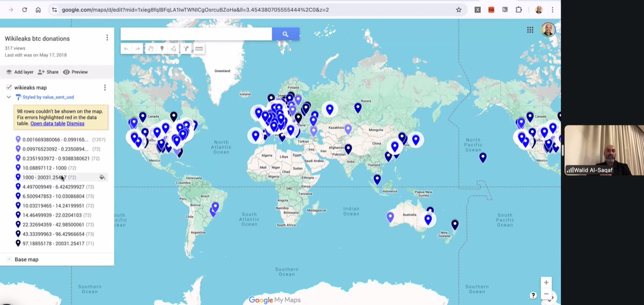The image size is (644, 305).
Task: Select legend row 43.33399963 - 96.42966654
Action: pyautogui.click(x=60, y=234)
